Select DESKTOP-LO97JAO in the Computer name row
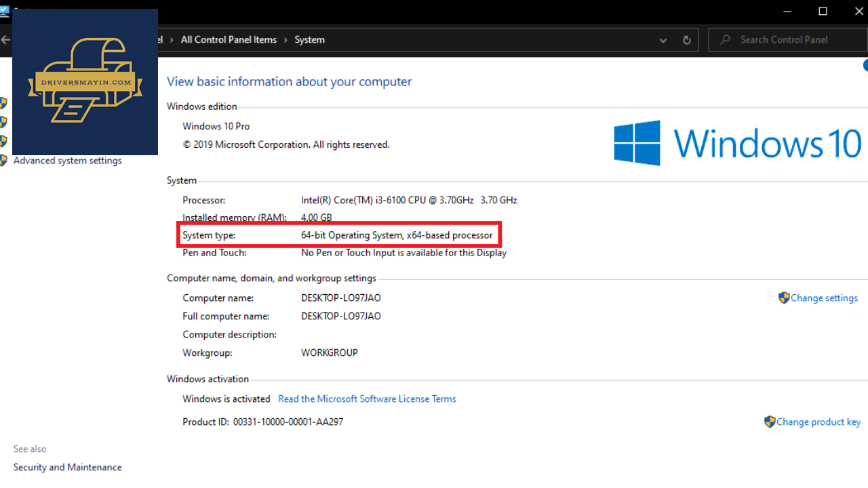The height and width of the screenshot is (488, 868). pos(341,298)
